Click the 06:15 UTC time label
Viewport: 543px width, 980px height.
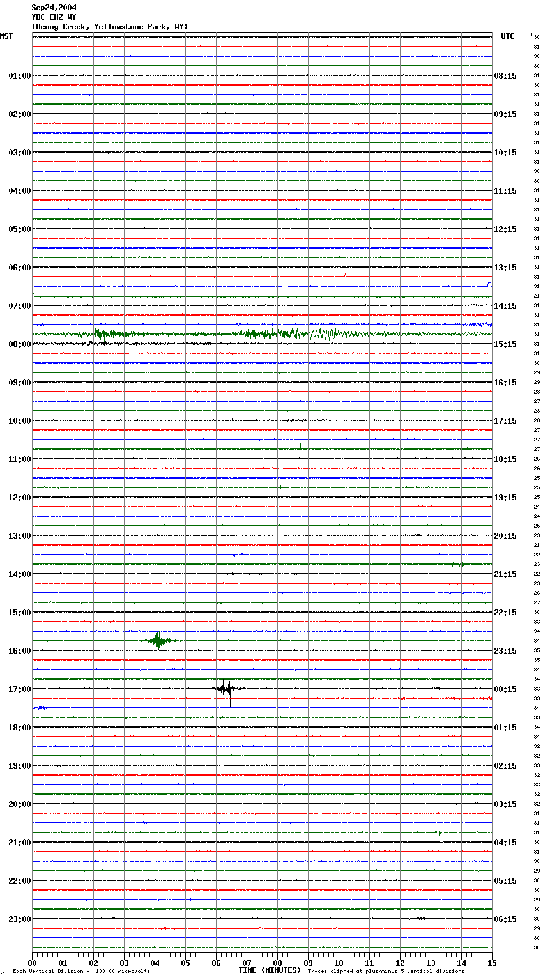[505, 919]
